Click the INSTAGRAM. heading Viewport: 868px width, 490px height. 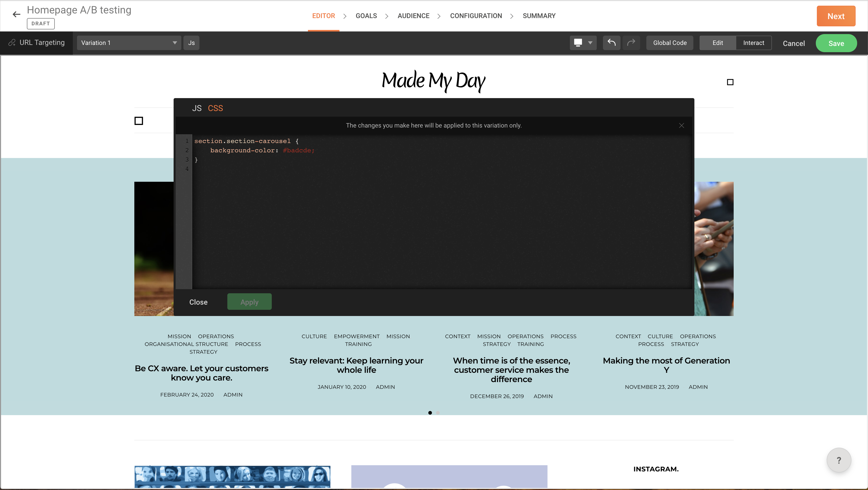tap(656, 469)
